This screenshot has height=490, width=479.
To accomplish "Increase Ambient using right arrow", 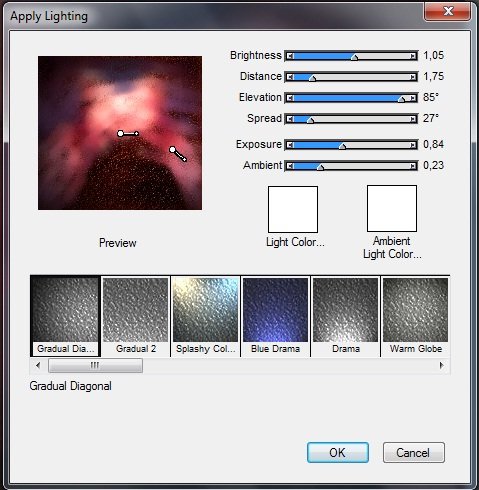I will (413, 166).
